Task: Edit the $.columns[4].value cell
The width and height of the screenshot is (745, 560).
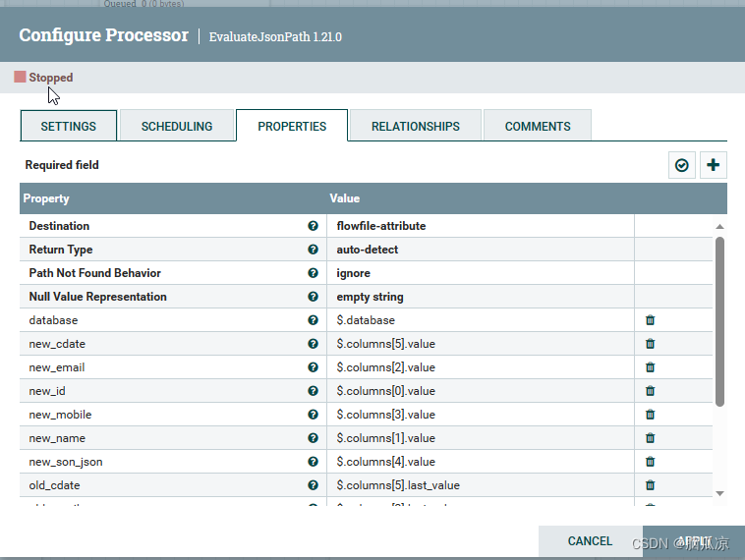Action: point(481,462)
